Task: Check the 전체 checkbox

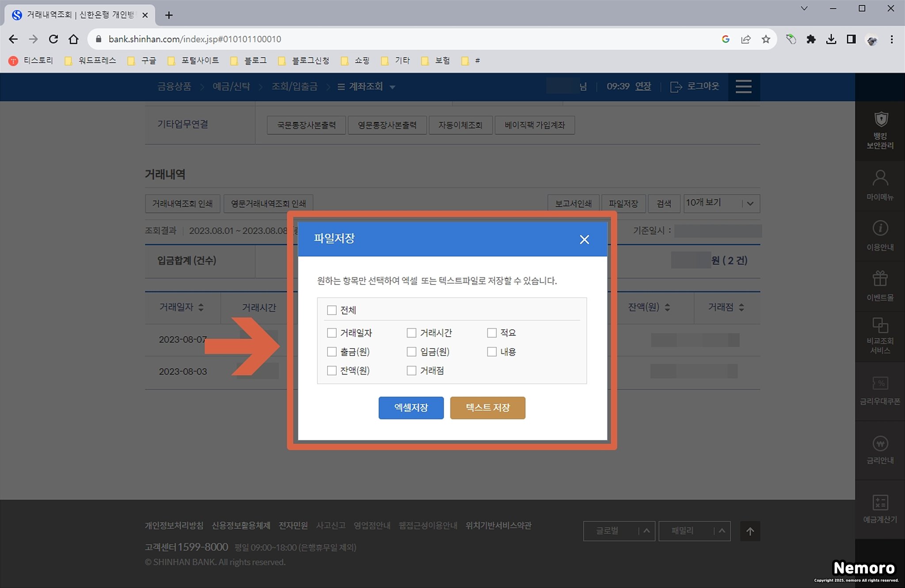Action: [332, 310]
